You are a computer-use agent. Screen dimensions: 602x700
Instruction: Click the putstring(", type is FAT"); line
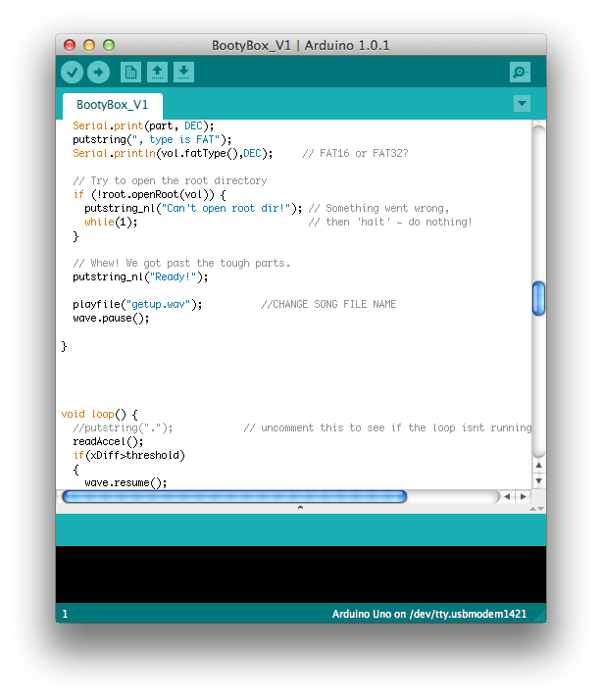click(x=152, y=140)
